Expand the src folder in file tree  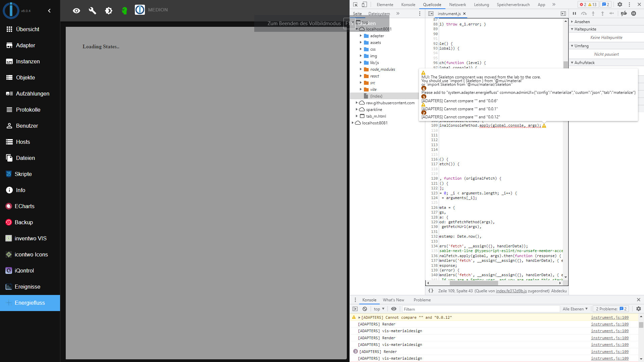coord(361,83)
